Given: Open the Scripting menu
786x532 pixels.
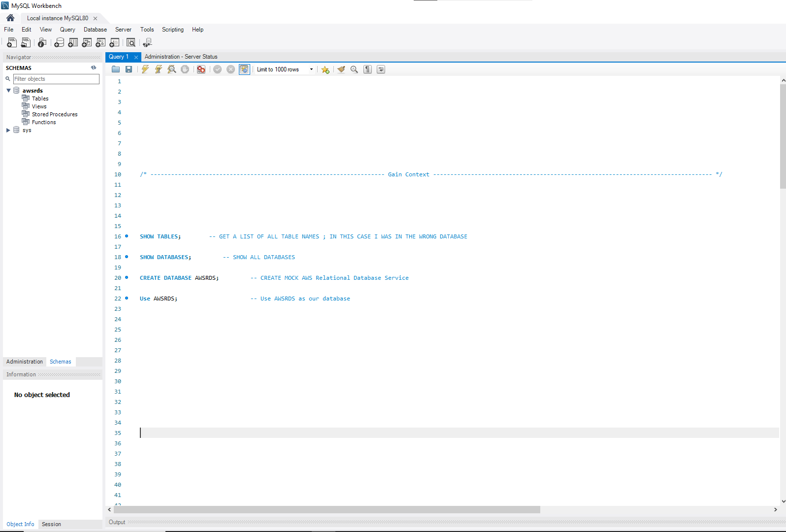Looking at the screenshot, I should click(x=173, y=30).
